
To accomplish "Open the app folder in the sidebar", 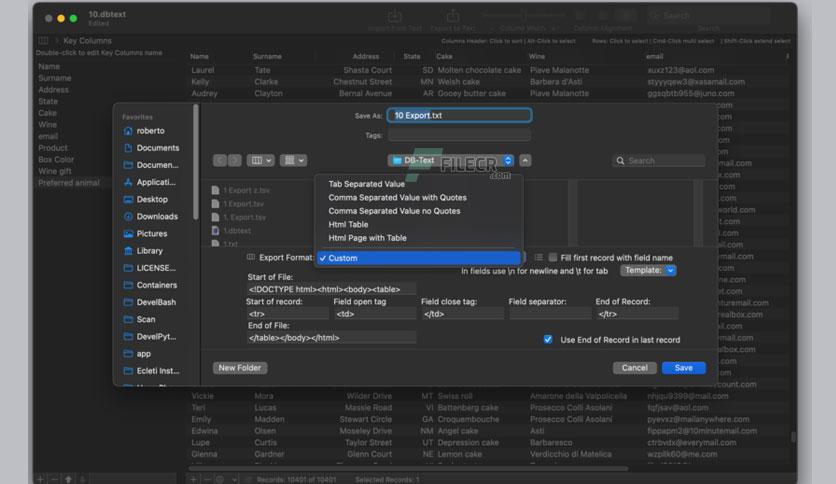I will click(x=138, y=353).
